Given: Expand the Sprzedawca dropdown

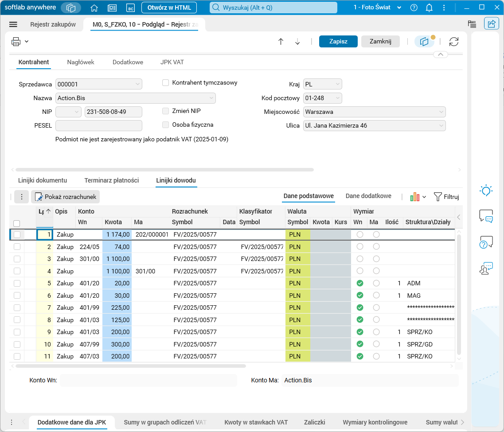Looking at the screenshot, I should [137, 84].
